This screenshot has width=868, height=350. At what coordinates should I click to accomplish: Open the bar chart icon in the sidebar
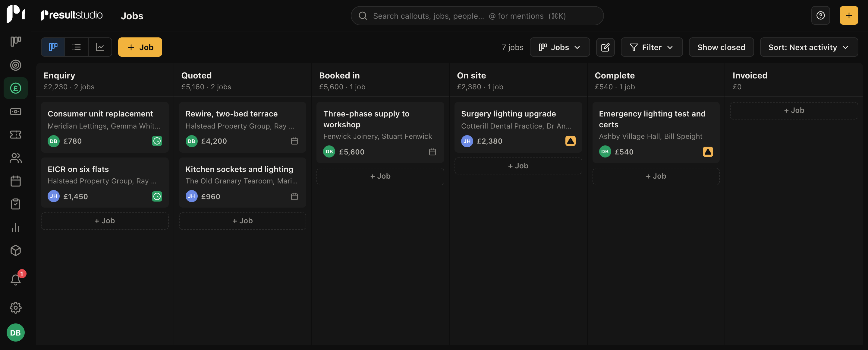coord(15,227)
